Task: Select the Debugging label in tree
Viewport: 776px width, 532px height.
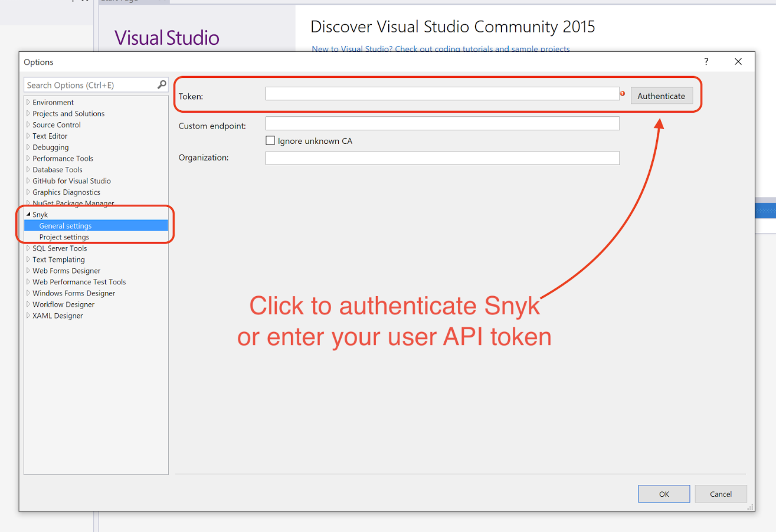Action: pyautogui.click(x=51, y=147)
